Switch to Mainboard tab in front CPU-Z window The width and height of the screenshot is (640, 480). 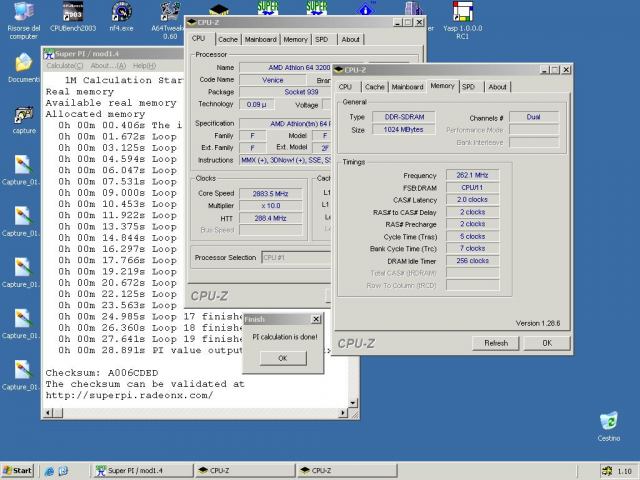click(407, 87)
